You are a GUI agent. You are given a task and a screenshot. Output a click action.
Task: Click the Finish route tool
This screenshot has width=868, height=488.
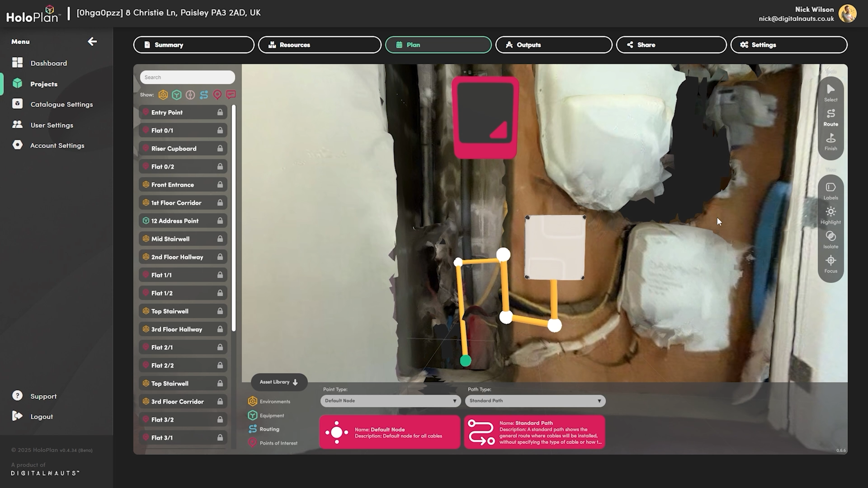pyautogui.click(x=830, y=141)
